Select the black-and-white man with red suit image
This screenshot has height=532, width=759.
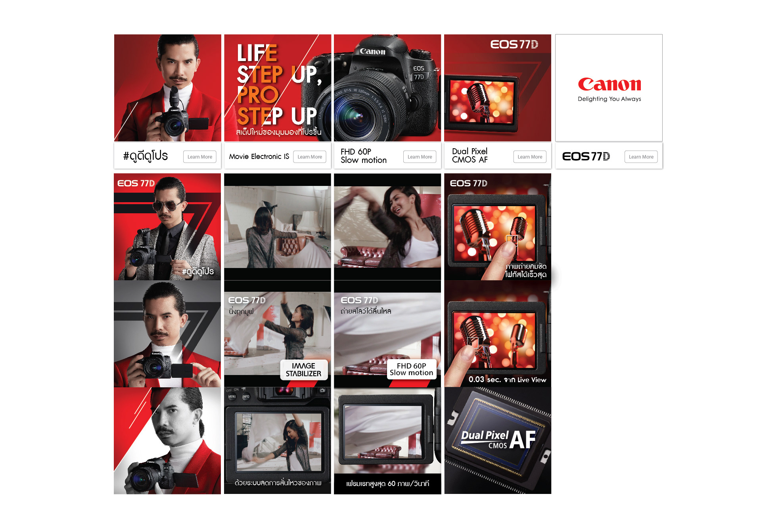pos(167,440)
